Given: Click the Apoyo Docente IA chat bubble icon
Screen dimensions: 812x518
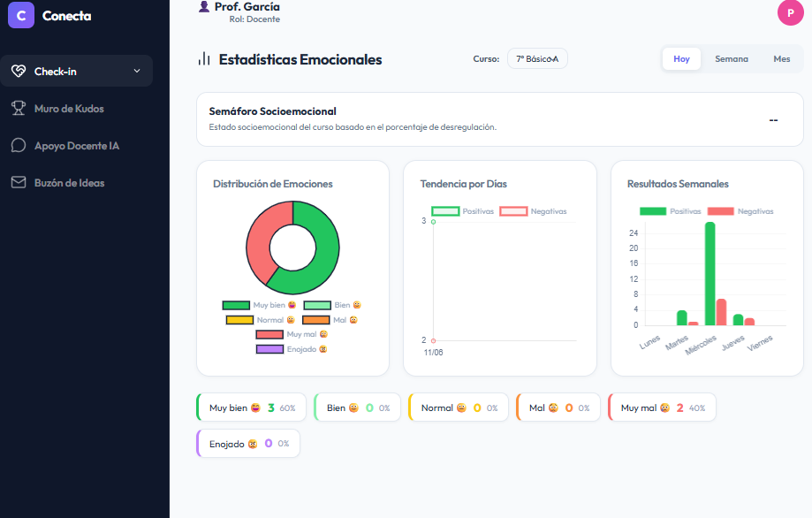Looking at the screenshot, I should click(19, 146).
